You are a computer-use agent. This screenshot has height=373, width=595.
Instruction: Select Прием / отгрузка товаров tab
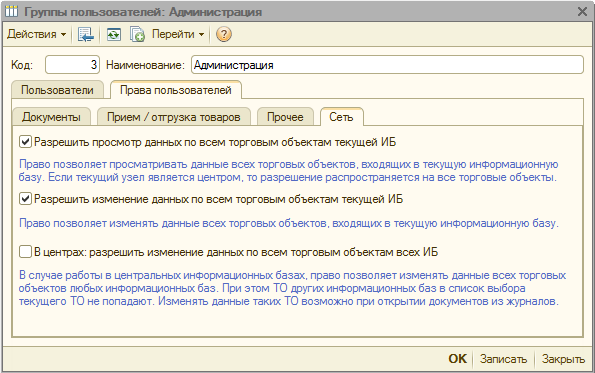pyautogui.click(x=174, y=116)
